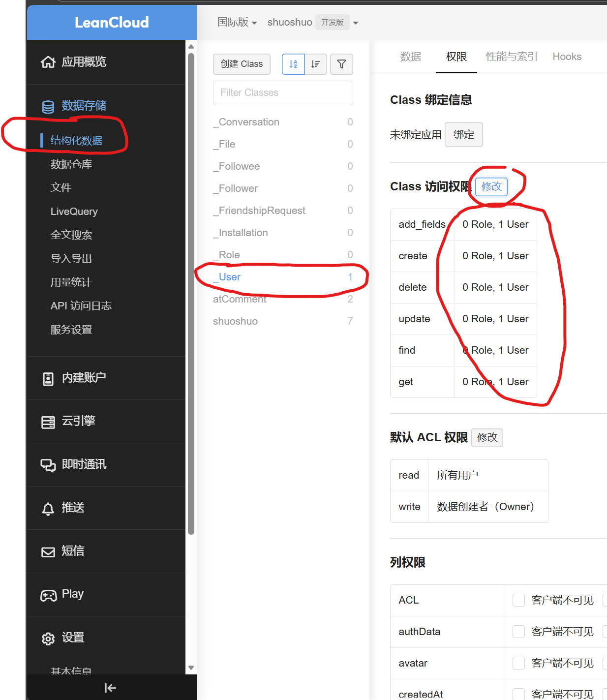
Task: Click the 创建 Class button
Action: 242,64
